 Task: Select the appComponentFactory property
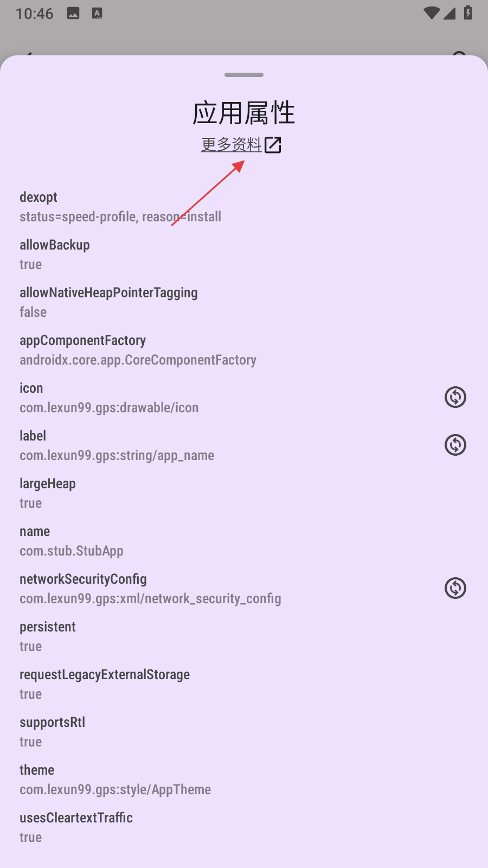(138, 350)
